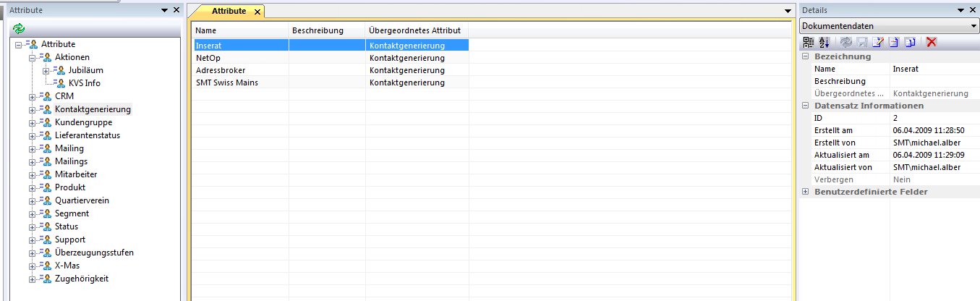Select the Adressbroker row in the list

click(x=221, y=70)
